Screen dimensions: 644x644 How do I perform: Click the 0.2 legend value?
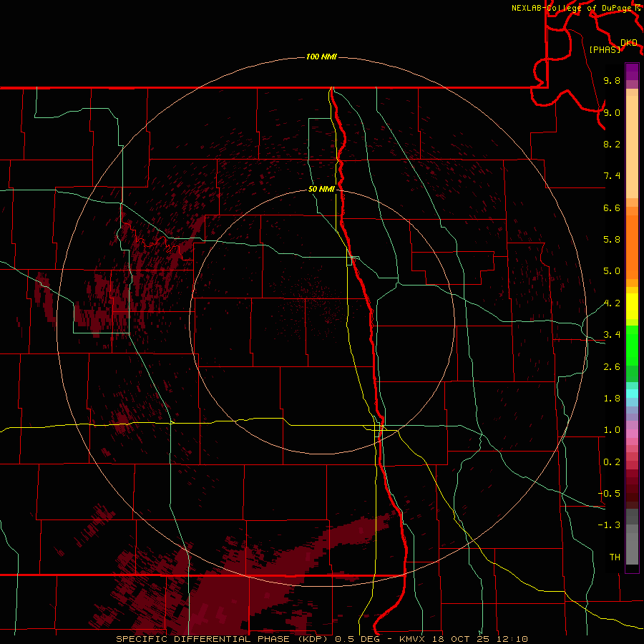612,462
